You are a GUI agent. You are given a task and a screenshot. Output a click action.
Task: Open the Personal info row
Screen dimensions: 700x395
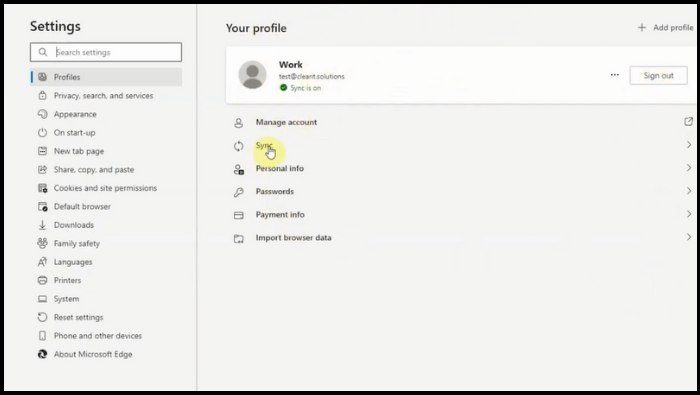pos(461,168)
